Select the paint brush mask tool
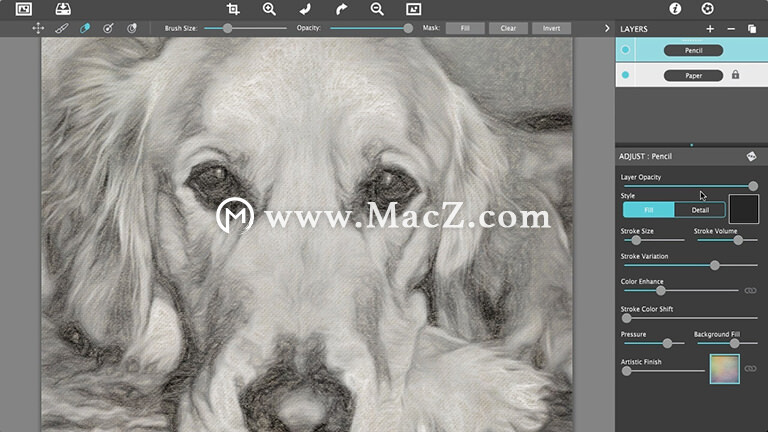768x432 pixels. tap(62, 28)
